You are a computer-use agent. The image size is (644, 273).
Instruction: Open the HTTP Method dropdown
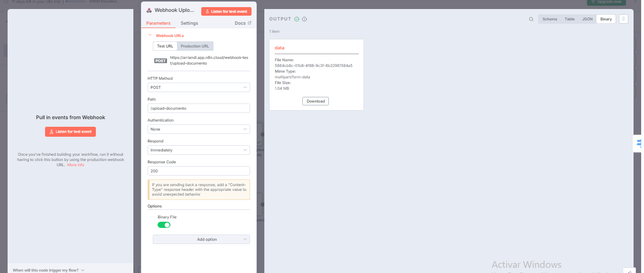(199, 87)
